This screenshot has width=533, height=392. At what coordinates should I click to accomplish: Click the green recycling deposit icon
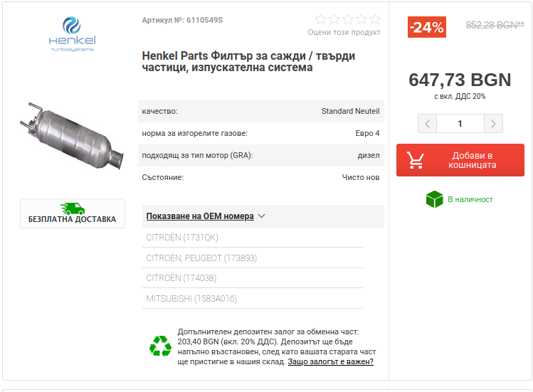coord(160,346)
